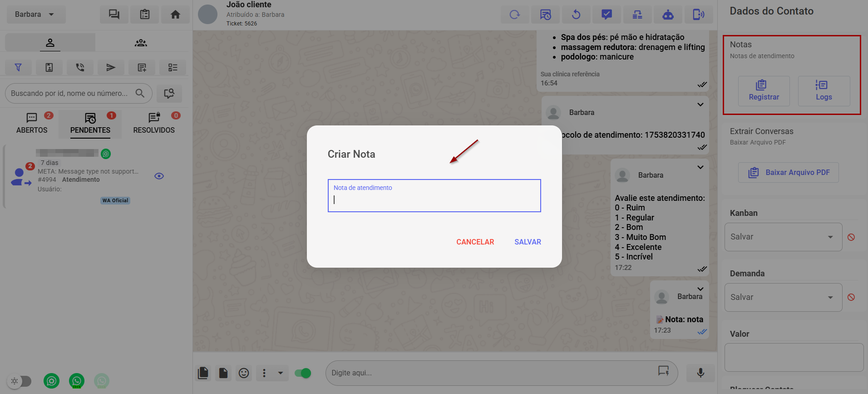The height and width of the screenshot is (394, 868).
Task: Clear the Kanban selection icon
Action: click(851, 237)
